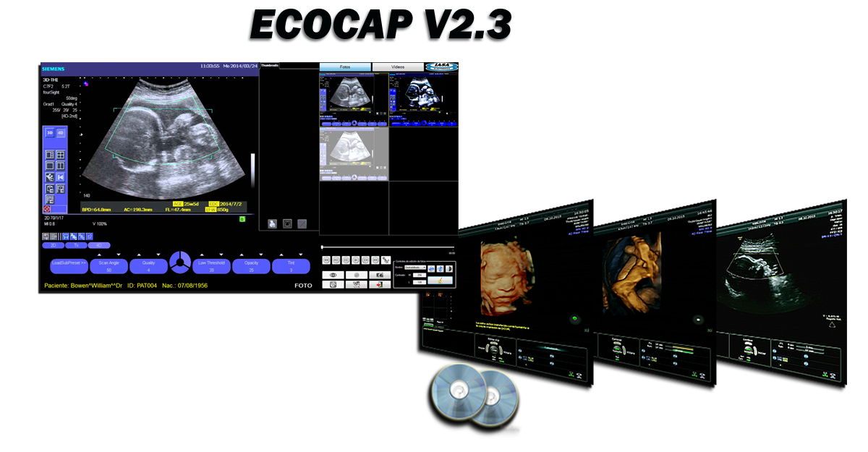
Task: Click the green indicator icon under ultrasound
Action: click(242, 218)
